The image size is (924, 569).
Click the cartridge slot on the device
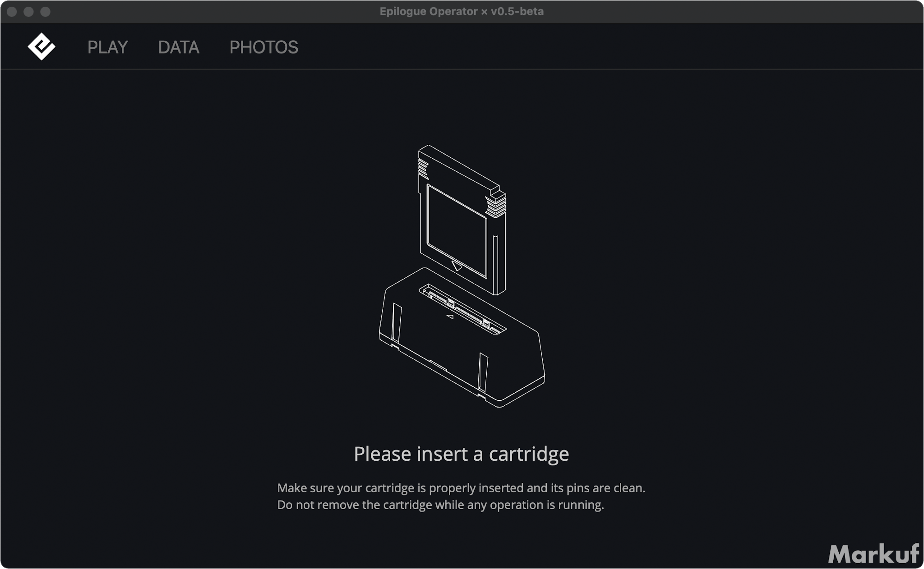[462, 310]
